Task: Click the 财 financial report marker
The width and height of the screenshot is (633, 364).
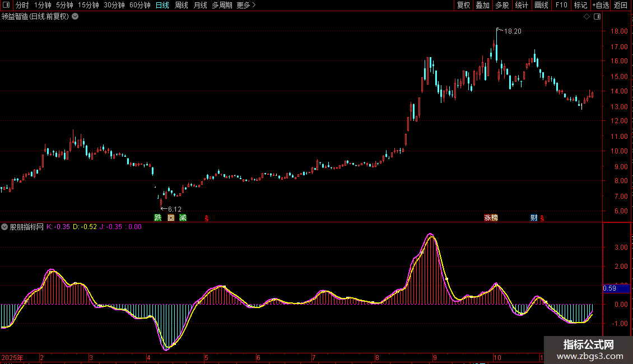Action: (534, 217)
